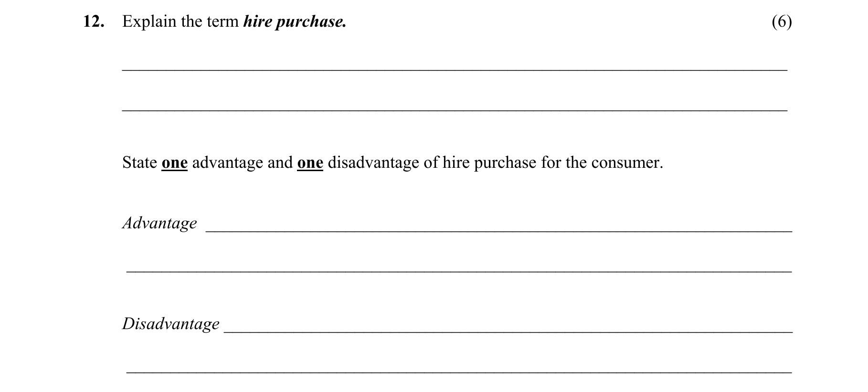Click the underlined "one" before "disadvantage"
Image resolution: width=868 pixels, height=392 pixels.
click(310, 163)
